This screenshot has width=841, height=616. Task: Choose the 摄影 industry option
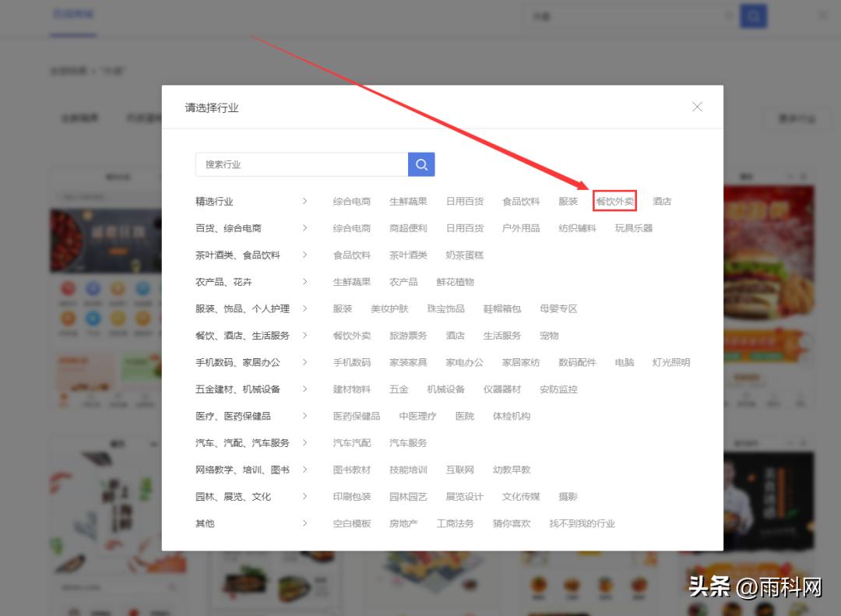click(569, 496)
